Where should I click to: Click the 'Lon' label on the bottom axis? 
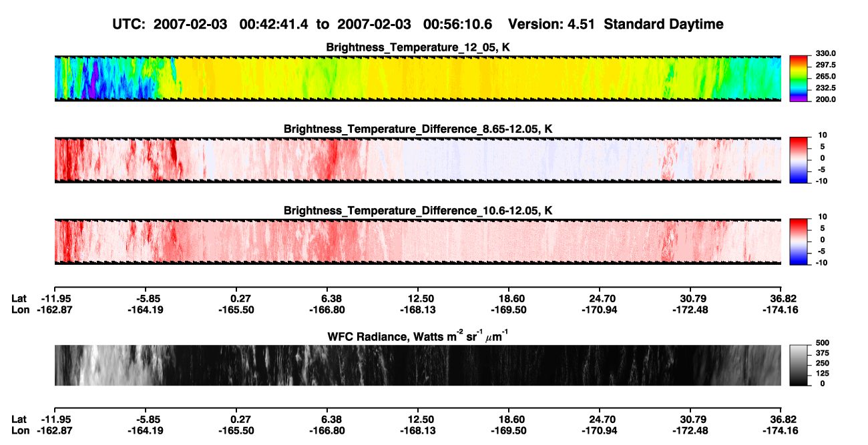click(x=20, y=430)
